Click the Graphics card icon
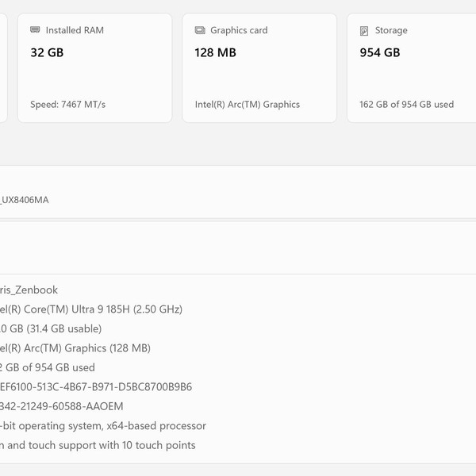This screenshot has width=476, height=476. [x=200, y=30]
